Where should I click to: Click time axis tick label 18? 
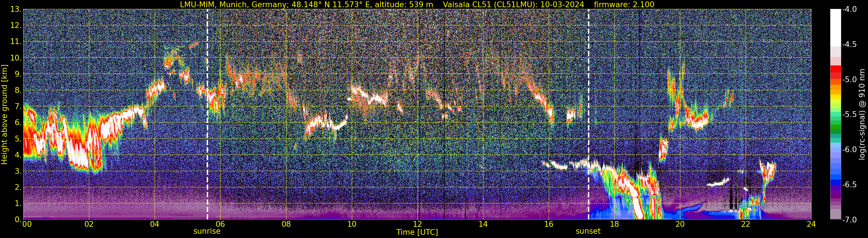614,224
